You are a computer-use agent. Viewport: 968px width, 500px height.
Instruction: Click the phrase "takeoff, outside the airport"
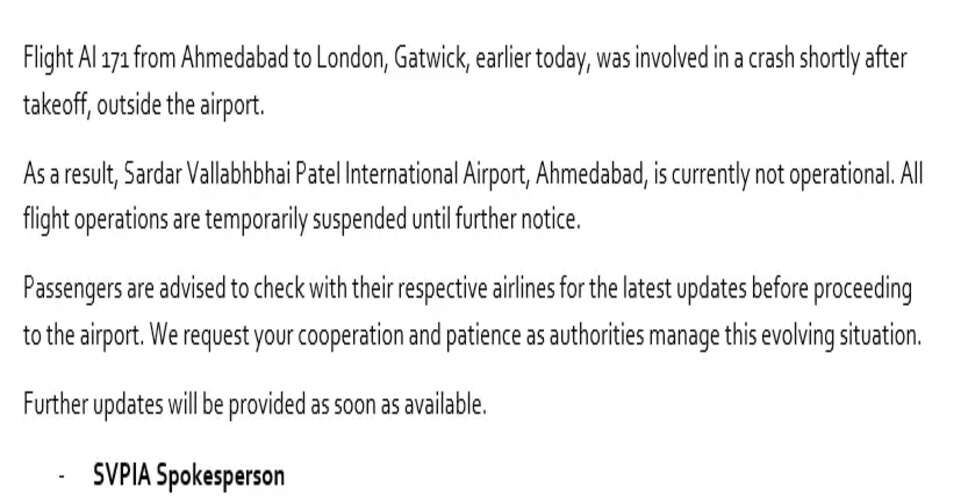point(142,105)
